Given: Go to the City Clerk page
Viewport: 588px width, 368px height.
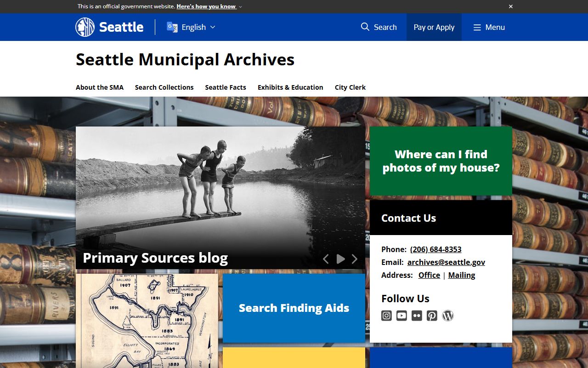Looking at the screenshot, I should click(x=350, y=87).
